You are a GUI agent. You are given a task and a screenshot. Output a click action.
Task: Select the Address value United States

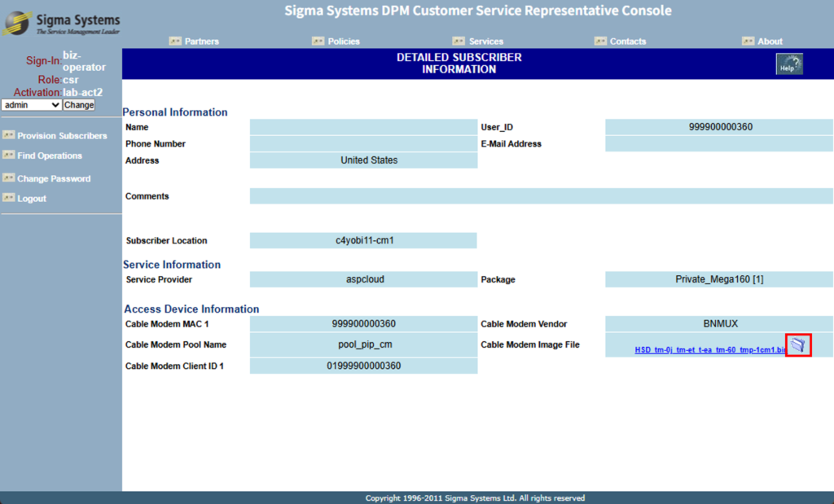click(x=369, y=160)
